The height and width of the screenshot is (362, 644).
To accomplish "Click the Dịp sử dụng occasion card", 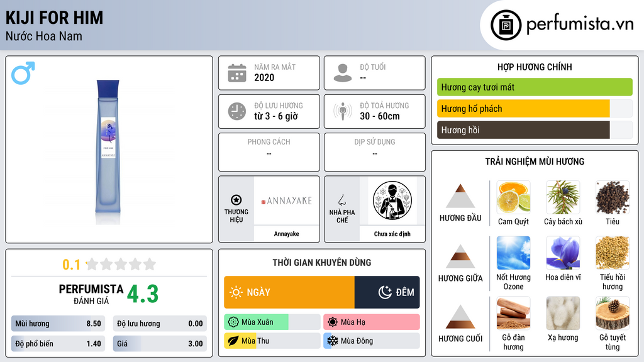I will [x=375, y=152].
